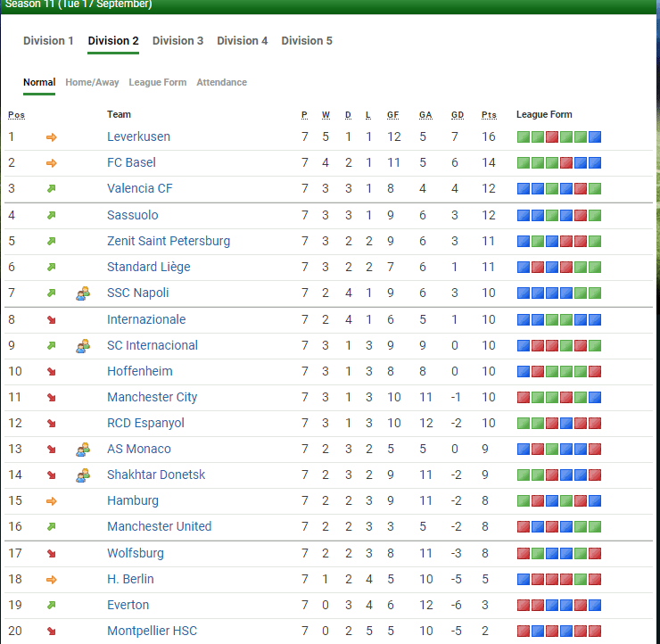Click the manager icon next to Shakhtar Donetsk
This screenshot has height=644, width=660.
click(83, 475)
